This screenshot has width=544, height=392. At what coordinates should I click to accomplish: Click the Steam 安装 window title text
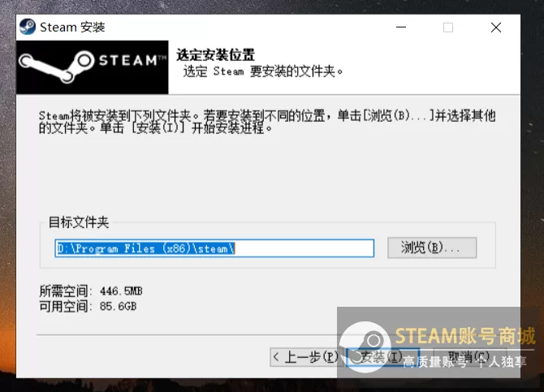click(72, 27)
